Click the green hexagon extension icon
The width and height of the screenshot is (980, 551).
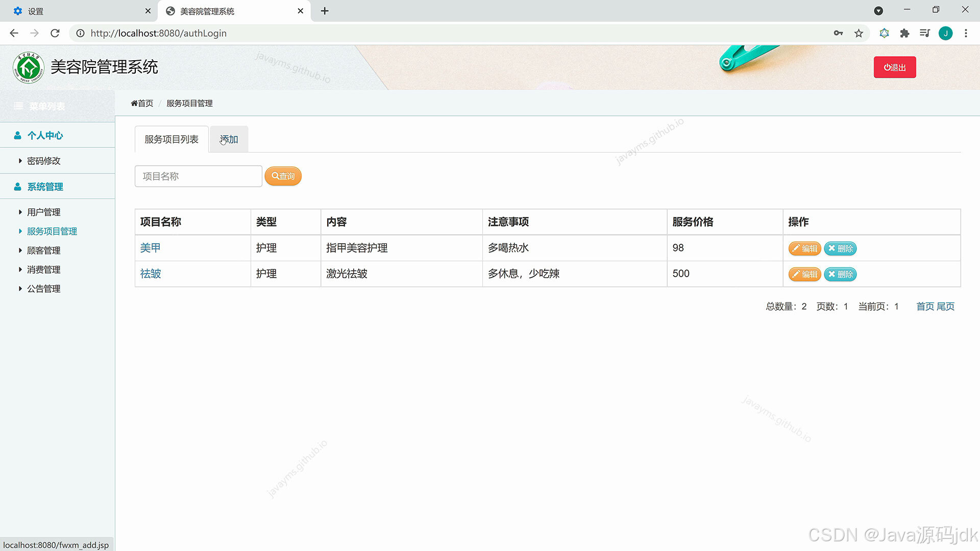tap(884, 33)
